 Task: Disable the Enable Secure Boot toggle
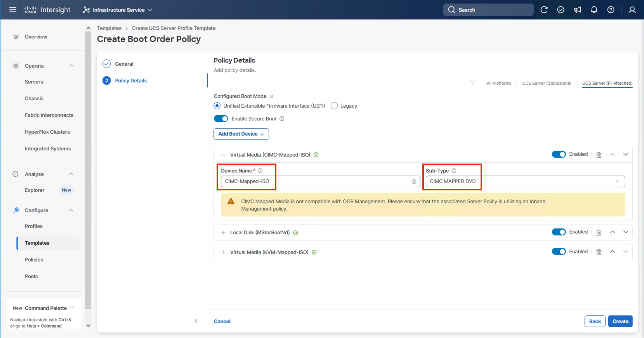click(221, 118)
